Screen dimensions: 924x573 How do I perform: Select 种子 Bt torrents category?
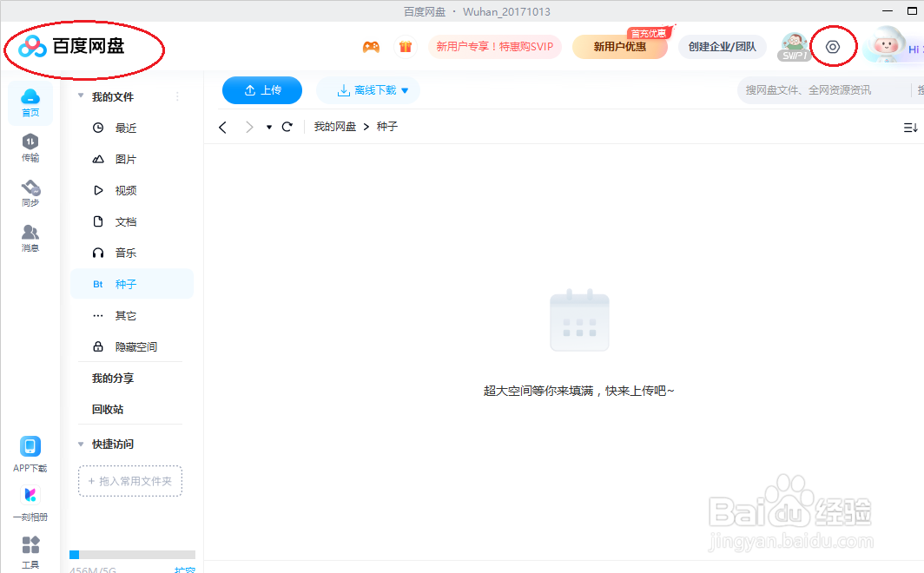(132, 284)
